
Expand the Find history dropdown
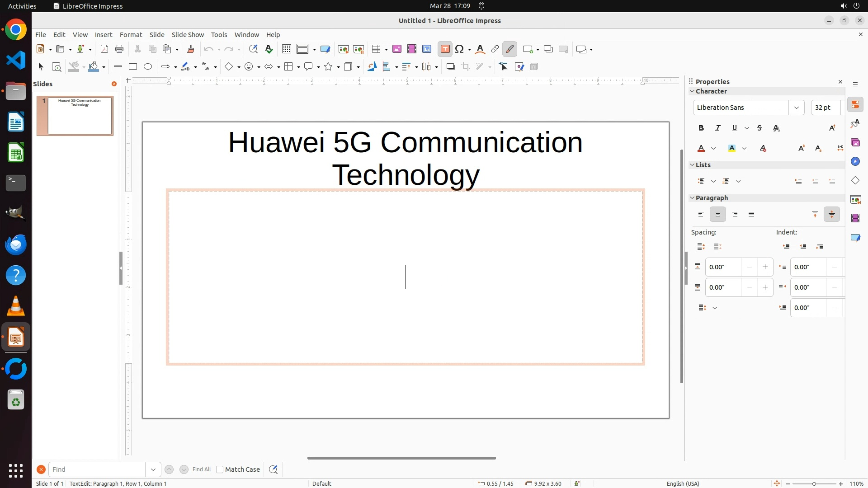153,469
